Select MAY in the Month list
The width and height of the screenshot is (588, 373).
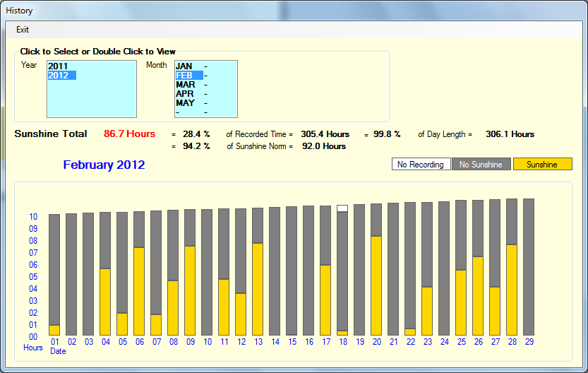(x=185, y=103)
